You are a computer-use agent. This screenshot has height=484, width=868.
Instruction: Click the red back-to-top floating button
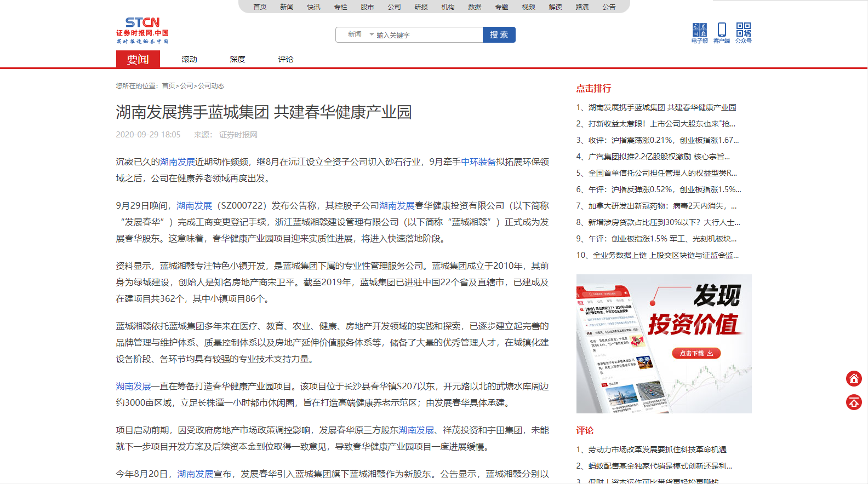click(x=854, y=402)
